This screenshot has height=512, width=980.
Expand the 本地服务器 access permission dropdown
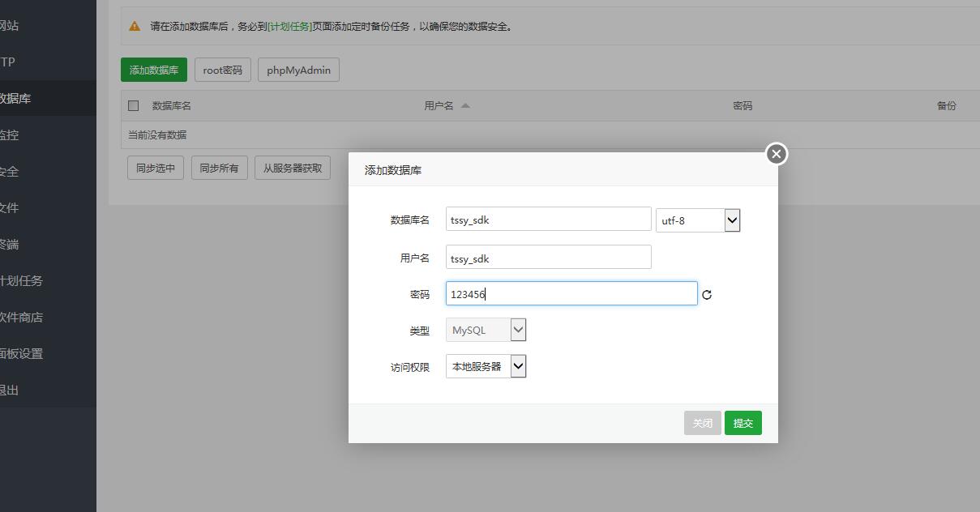[x=486, y=366]
